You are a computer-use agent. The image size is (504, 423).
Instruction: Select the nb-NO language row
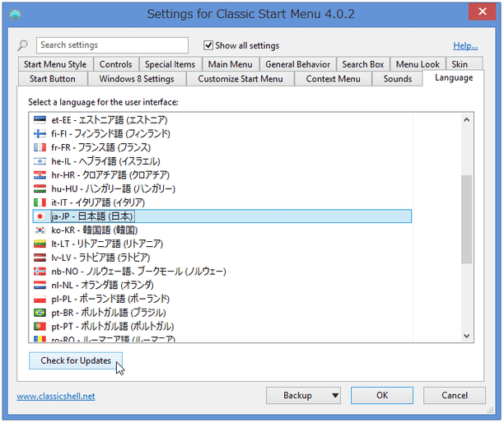222,272
